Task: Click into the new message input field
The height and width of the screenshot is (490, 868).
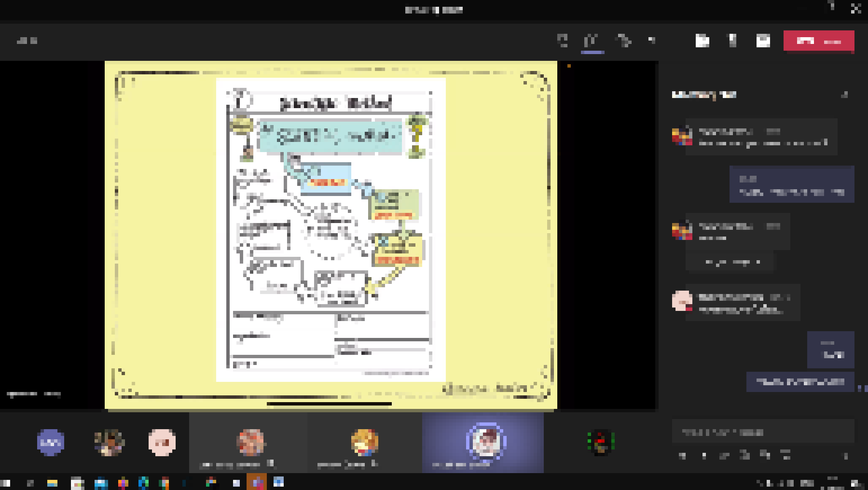Action: pos(763,432)
